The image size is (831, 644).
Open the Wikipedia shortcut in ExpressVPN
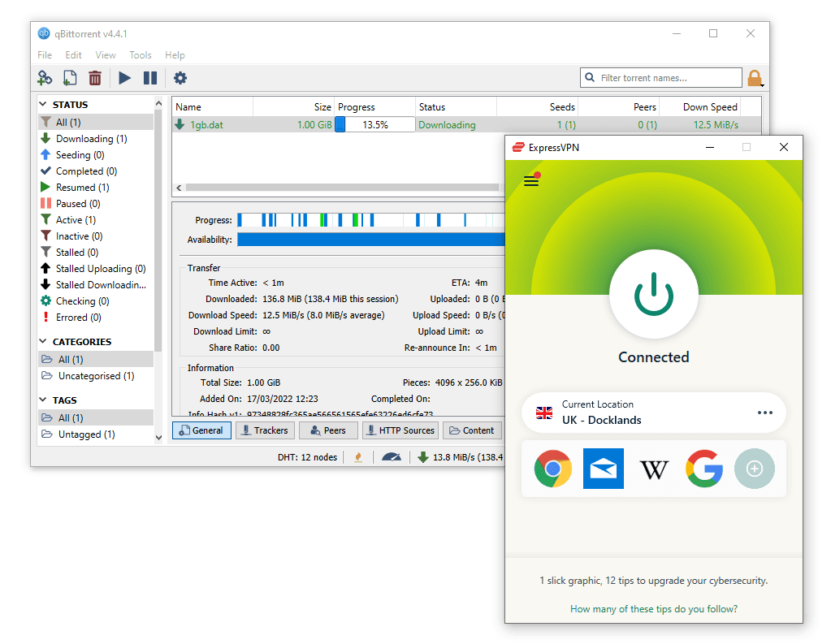[654, 469]
